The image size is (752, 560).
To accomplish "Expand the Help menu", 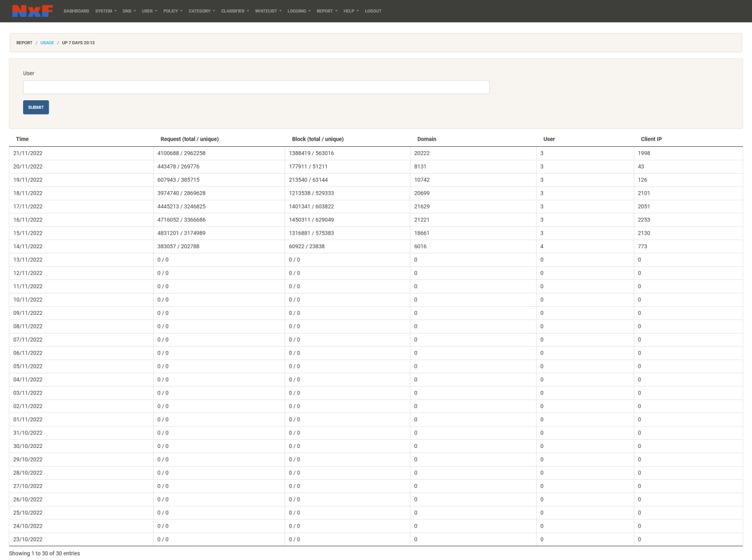I will (x=351, y=11).
